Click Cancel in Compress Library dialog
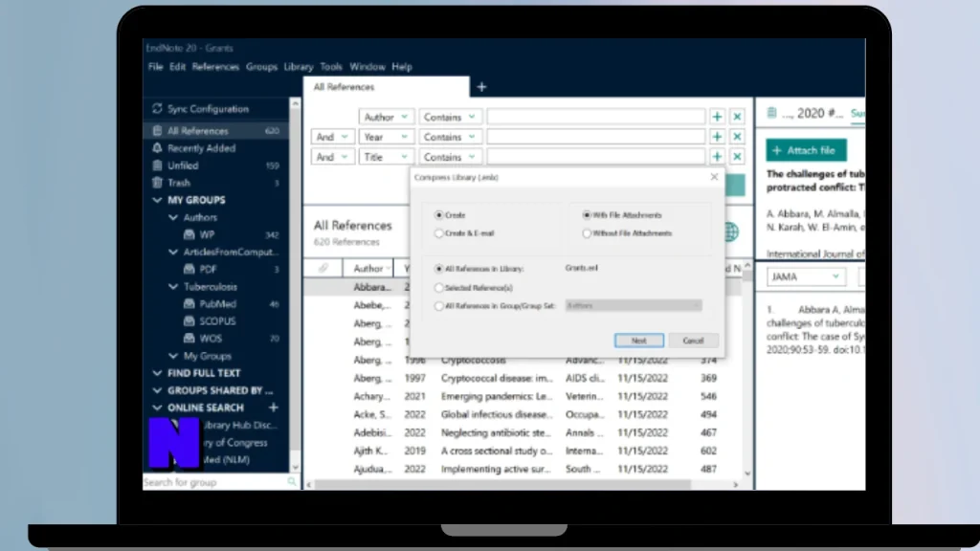980x551 pixels. pos(693,341)
